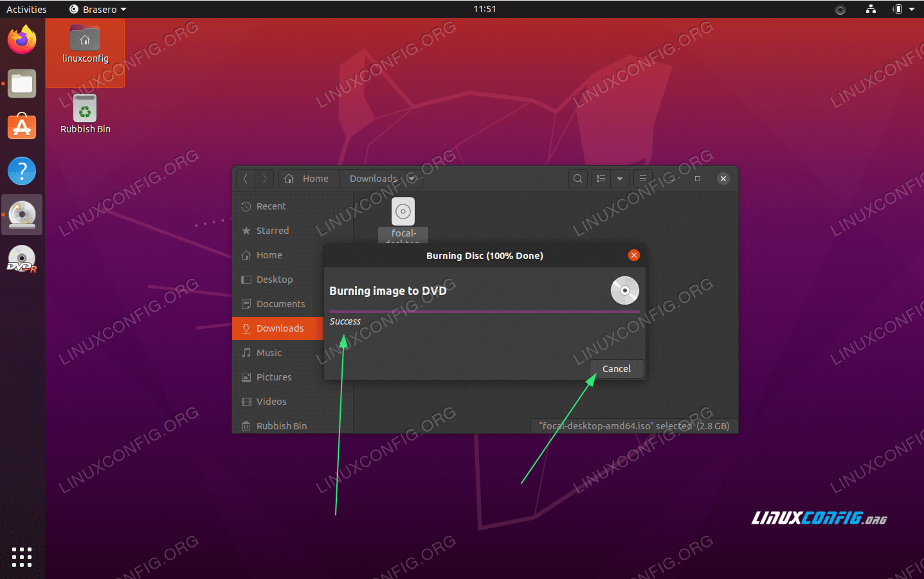The image size is (924, 579).
Task: Open view options dropdown in Files
Action: pos(620,179)
